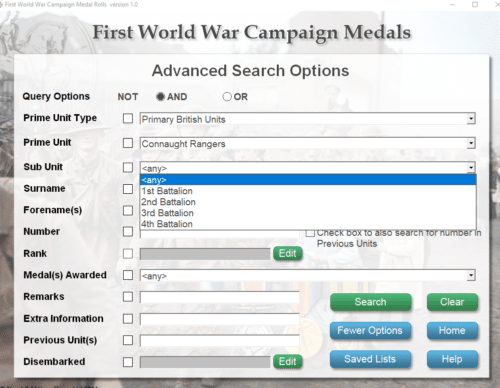Tick the NOT checkbox for Rank
Image resolution: width=500 pixels, height=388 pixels.
(128, 254)
